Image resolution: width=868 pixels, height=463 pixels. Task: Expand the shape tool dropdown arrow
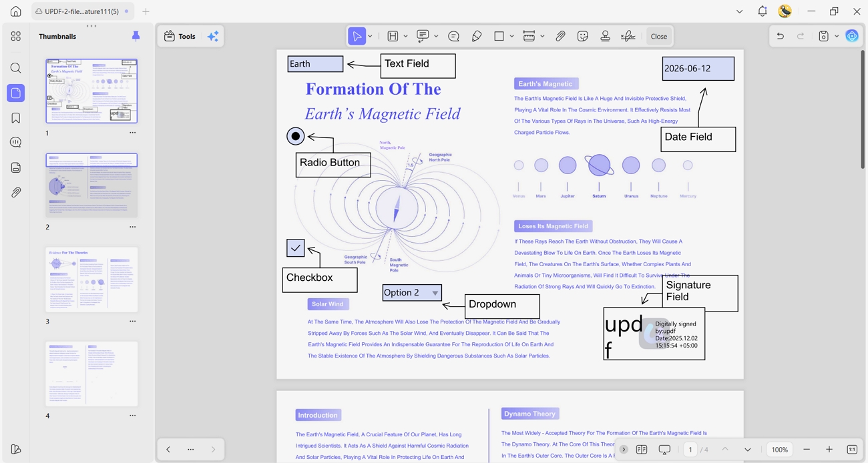(511, 36)
